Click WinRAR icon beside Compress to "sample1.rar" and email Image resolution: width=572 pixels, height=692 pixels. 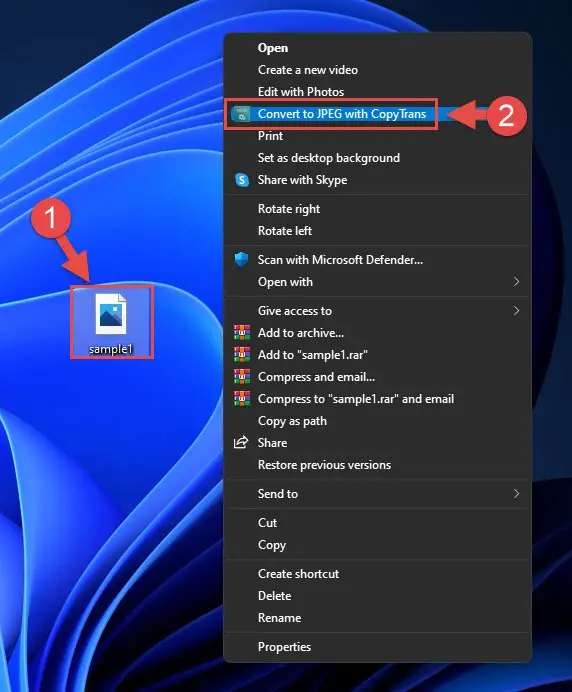(242, 399)
